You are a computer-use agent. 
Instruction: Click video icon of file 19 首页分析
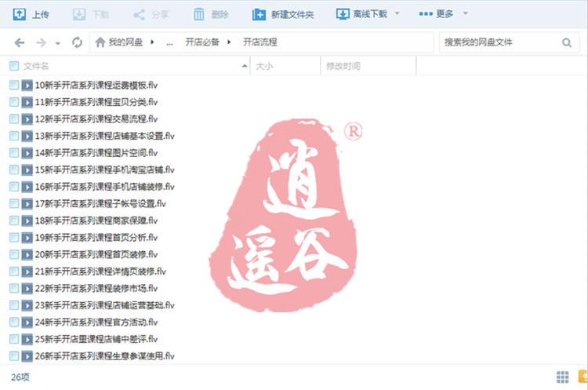27,238
